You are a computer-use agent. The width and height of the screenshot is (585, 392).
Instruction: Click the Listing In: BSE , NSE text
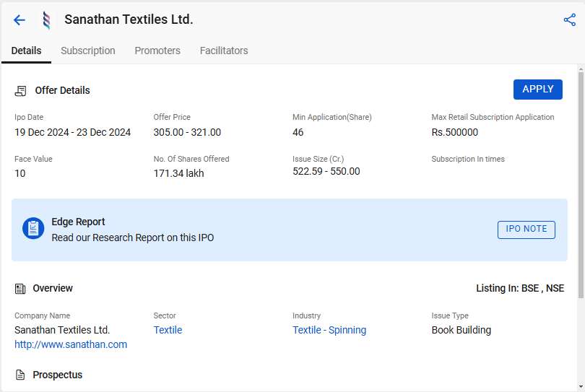pyautogui.click(x=520, y=288)
